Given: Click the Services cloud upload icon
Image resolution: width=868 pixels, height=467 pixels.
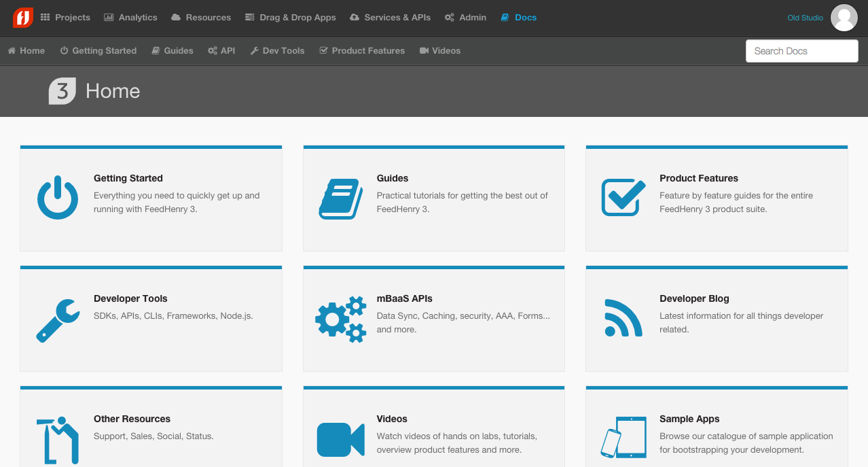Looking at the screenshot, I should point(355,18).
